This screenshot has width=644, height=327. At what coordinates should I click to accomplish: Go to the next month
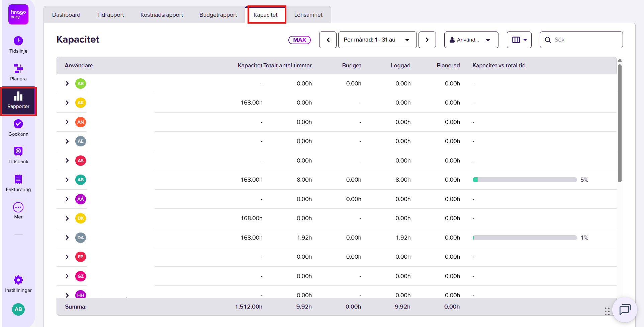(x=427, y=40)
